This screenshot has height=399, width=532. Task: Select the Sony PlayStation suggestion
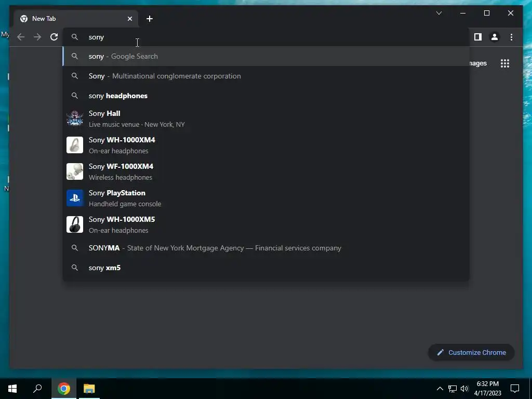[x=266, y=198]
